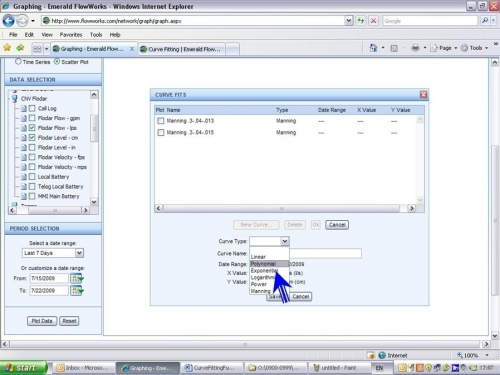The width and height of the screenshot is (500, 375).
Task: Check the Flodar Flow - gpm checkbox
Action: [x=32, y=118]
